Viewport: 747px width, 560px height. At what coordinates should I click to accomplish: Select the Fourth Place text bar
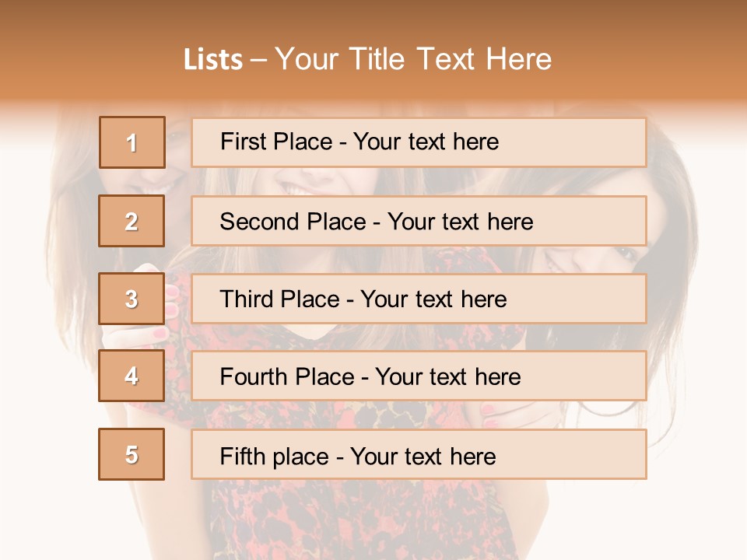point(419,376)
